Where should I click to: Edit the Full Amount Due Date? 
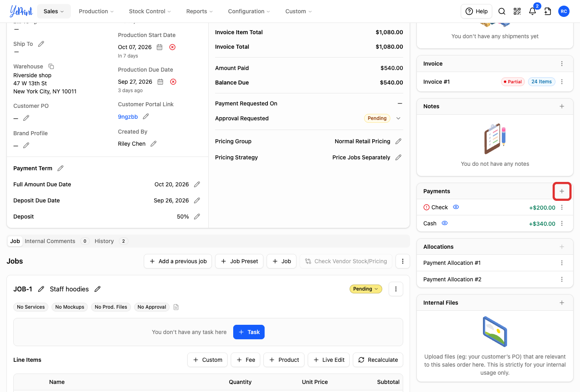tap(197, 184)
